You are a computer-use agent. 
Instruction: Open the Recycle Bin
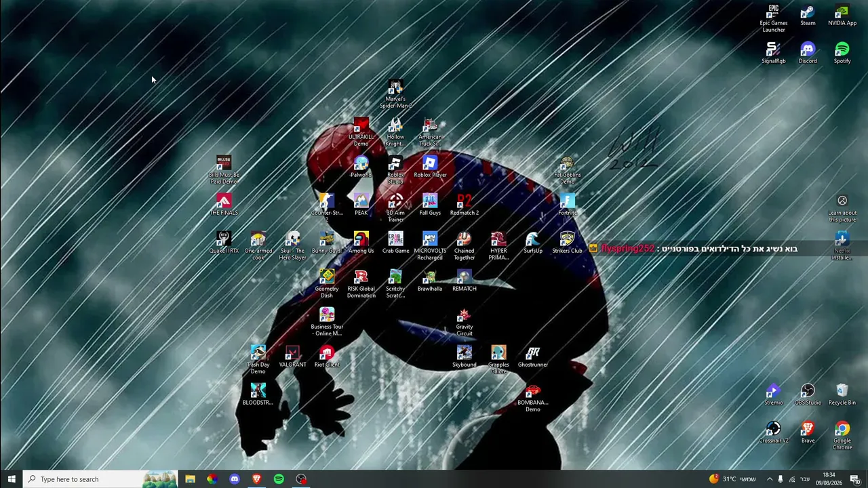click(842, 395)
